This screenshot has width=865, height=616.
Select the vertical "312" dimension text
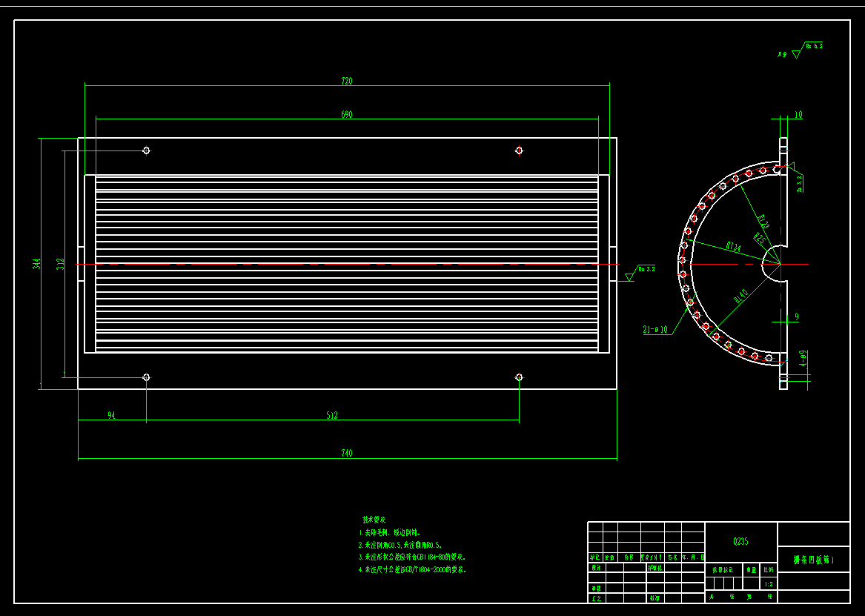point(61,264)
